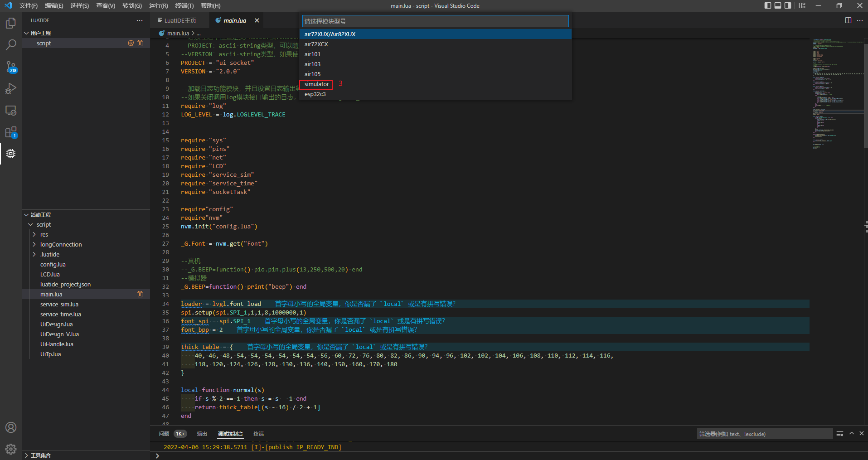868x460 pixels.
Task: Click the 请选择模块型号 input box
Action: pyautogui.click(x=435, y=21)
